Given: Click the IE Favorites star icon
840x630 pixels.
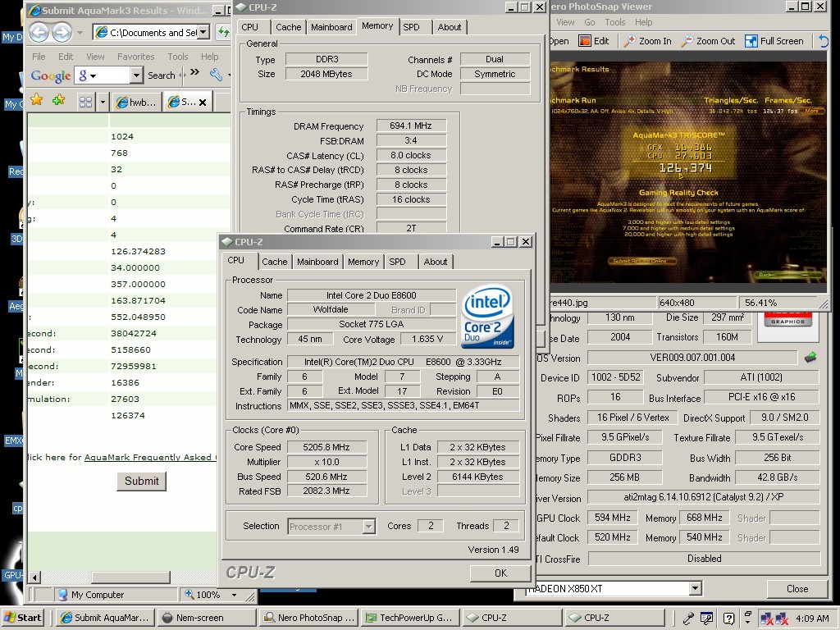Looking at the screenshot, I should [36, 99].
